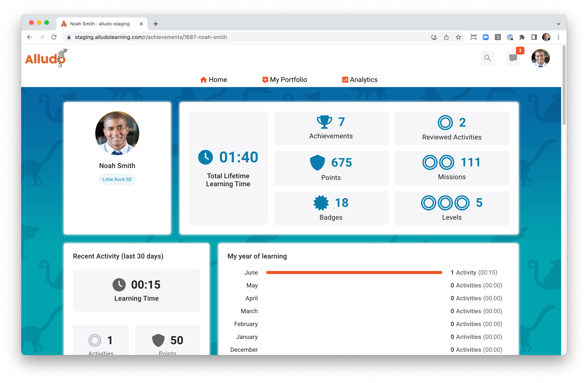This screenshot has width=588, height=383.
Task: Go back with the browser back arrow
Action: [29, 37]
